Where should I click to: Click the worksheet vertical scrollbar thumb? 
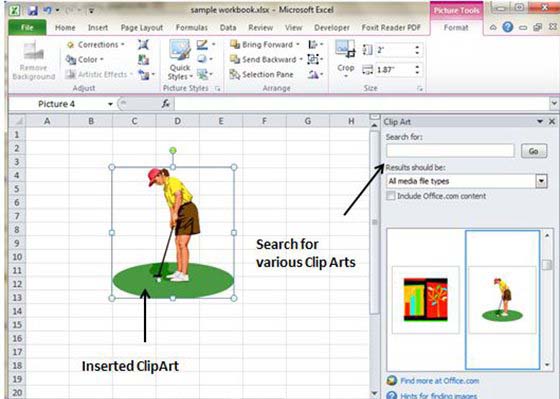(374, 222)
